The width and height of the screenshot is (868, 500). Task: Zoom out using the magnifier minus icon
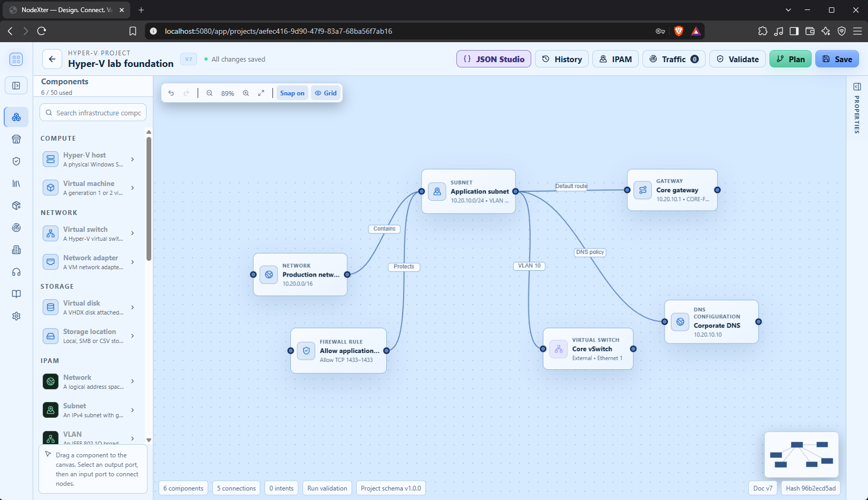tap(210, 93)
